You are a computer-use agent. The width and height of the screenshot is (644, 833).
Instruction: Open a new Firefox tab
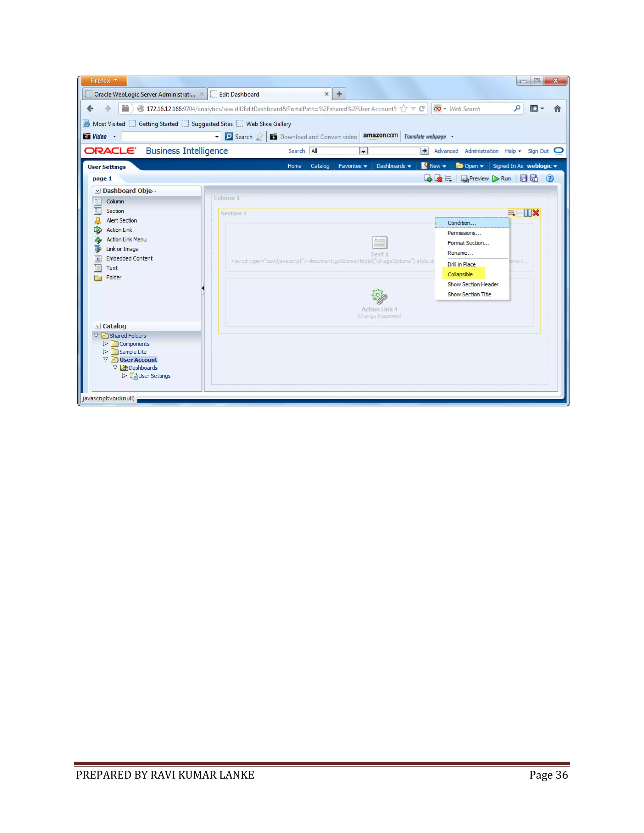click(339, 94)
